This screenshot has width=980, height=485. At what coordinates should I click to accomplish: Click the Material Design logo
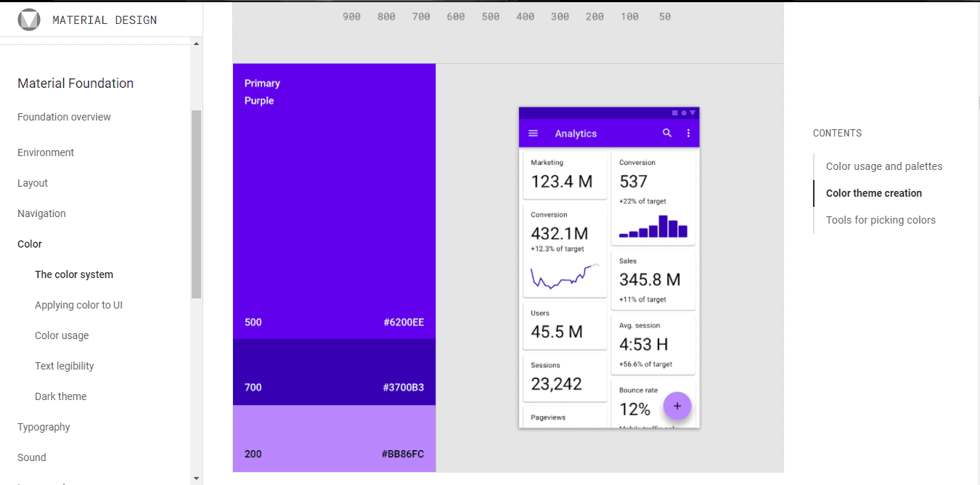coord(29,19)
